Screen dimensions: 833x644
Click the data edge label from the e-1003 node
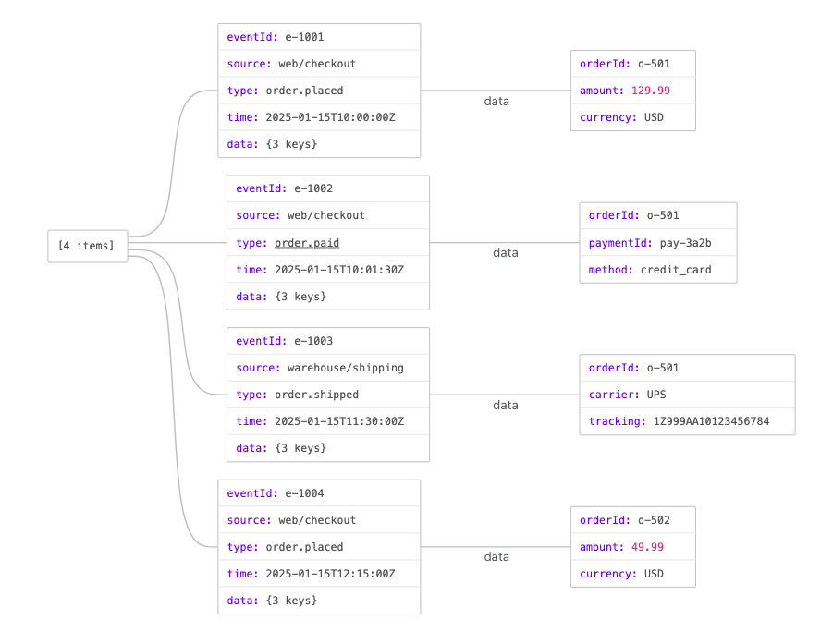point(505,406)
